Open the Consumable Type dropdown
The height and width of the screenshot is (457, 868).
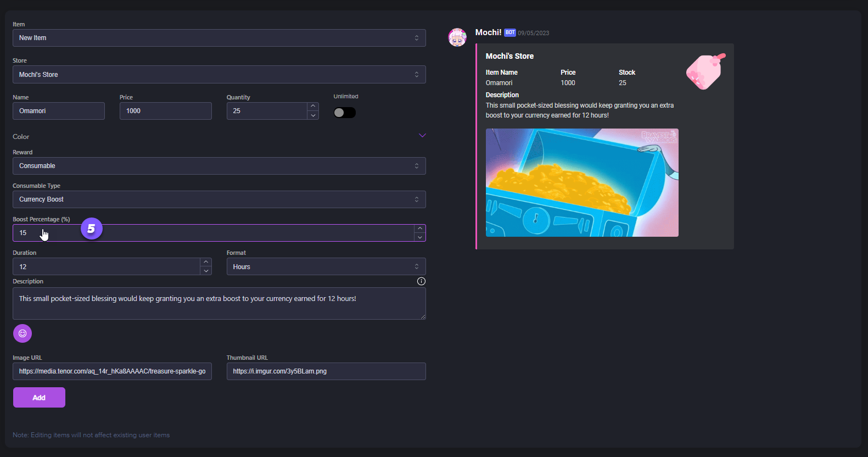point(219,199)
